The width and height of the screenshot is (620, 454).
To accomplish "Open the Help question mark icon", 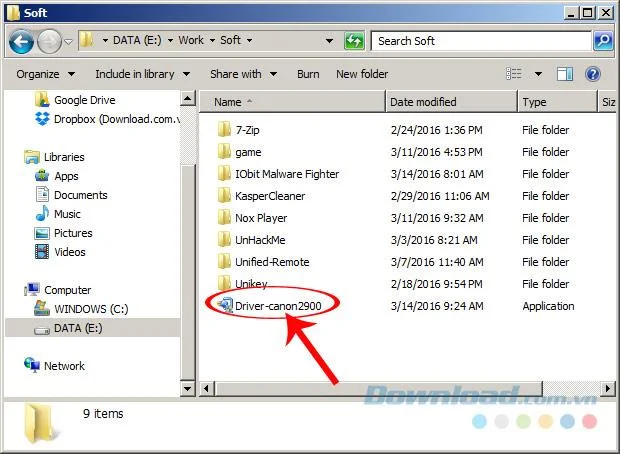I will coord(593,74).
